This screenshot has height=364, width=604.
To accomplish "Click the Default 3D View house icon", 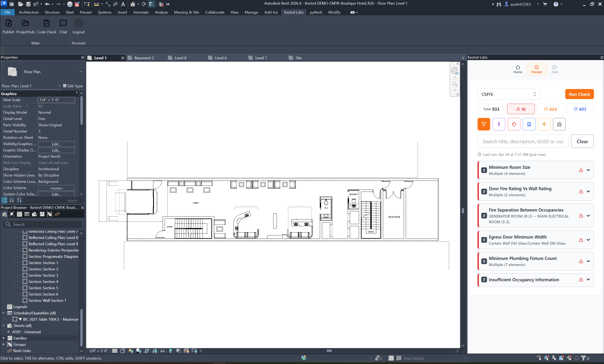I will (133, 4).
